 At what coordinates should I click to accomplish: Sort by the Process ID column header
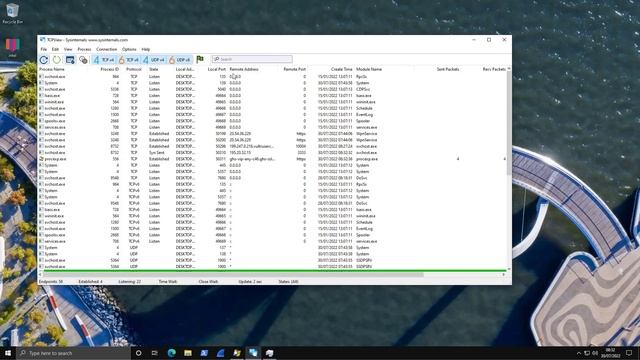click(109, 69)
